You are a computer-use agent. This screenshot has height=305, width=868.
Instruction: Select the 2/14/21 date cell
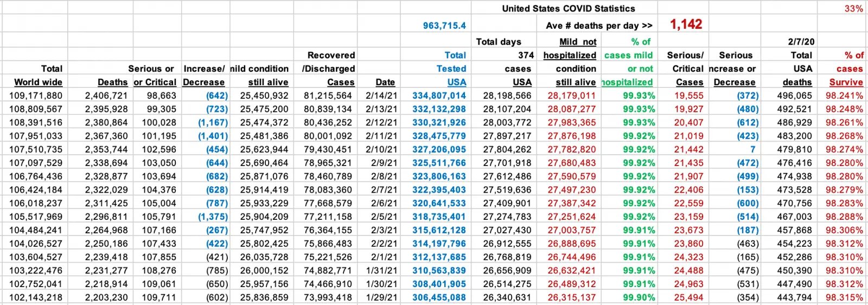[381, 96]
